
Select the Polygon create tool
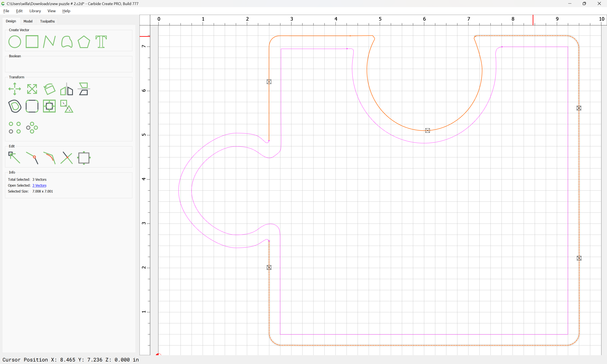pyautogui.click(x=84, y=42)
